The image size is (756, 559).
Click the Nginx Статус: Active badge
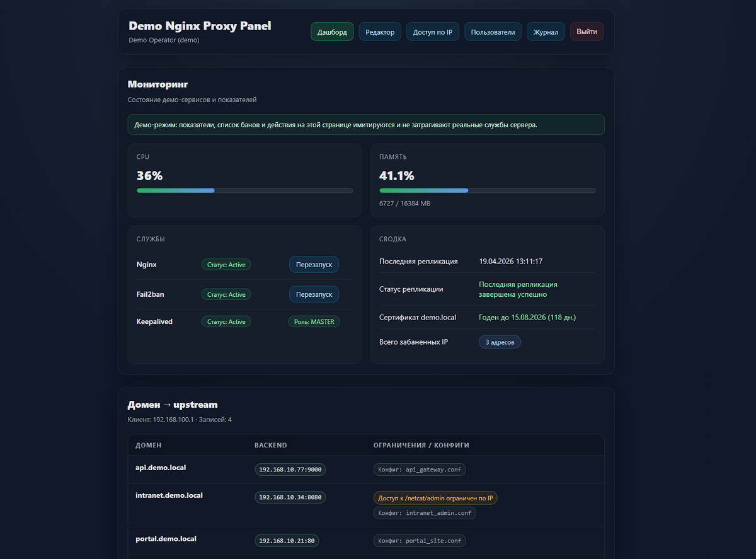pyautogui.click(x=226, y=265)
